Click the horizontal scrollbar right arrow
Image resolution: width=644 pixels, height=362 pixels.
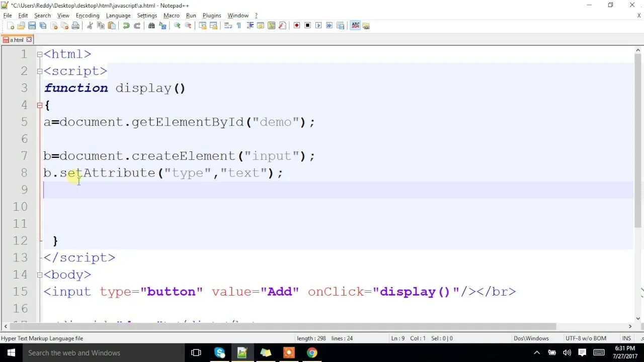click(x=630, y=326)
